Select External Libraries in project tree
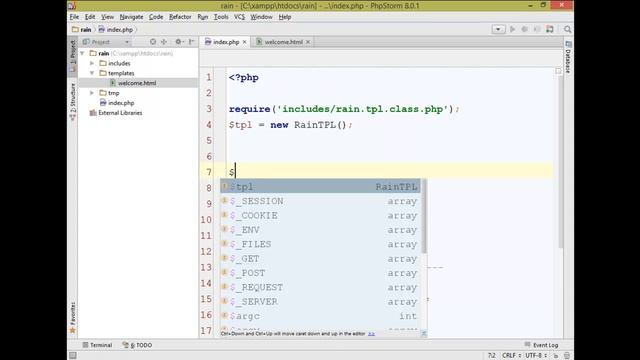The width and height of the screenshot is (640, 360). click(120, 113)
